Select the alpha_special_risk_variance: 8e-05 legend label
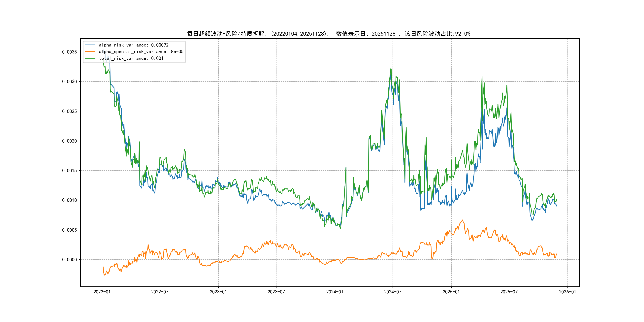The height and width of the screenshot is (322, 644). click(141, 52)
